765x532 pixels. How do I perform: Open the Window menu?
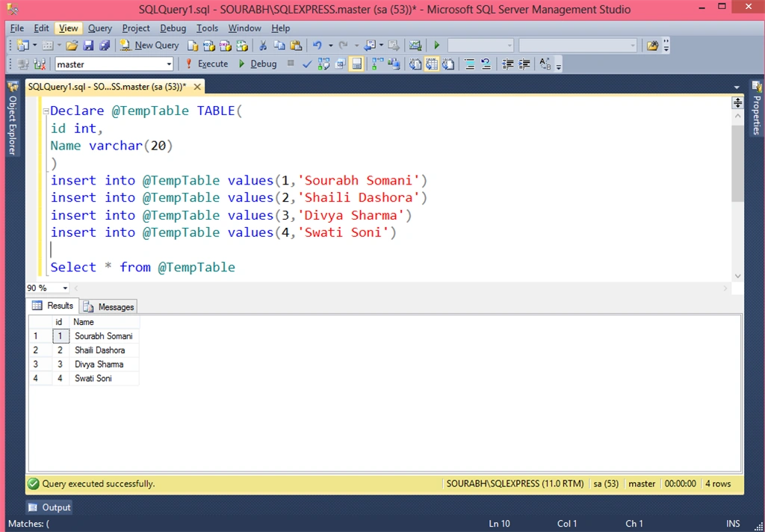(244, 28)
